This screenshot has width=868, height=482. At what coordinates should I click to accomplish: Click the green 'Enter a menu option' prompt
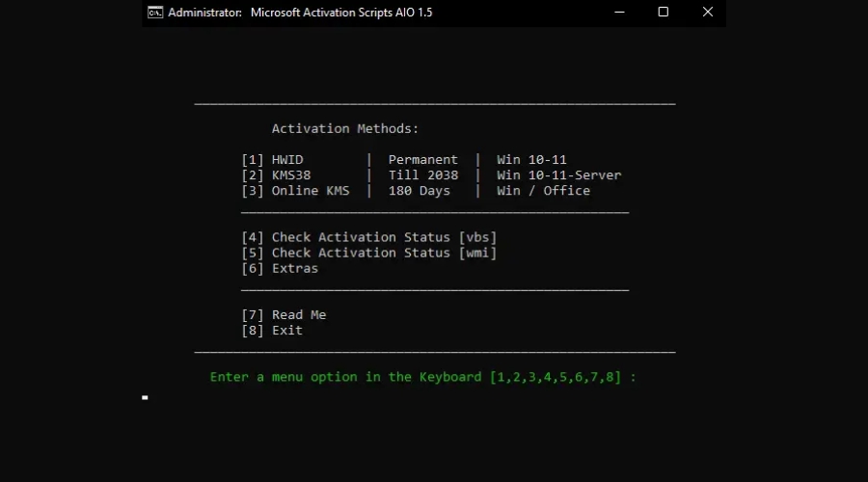click(423, 377)
